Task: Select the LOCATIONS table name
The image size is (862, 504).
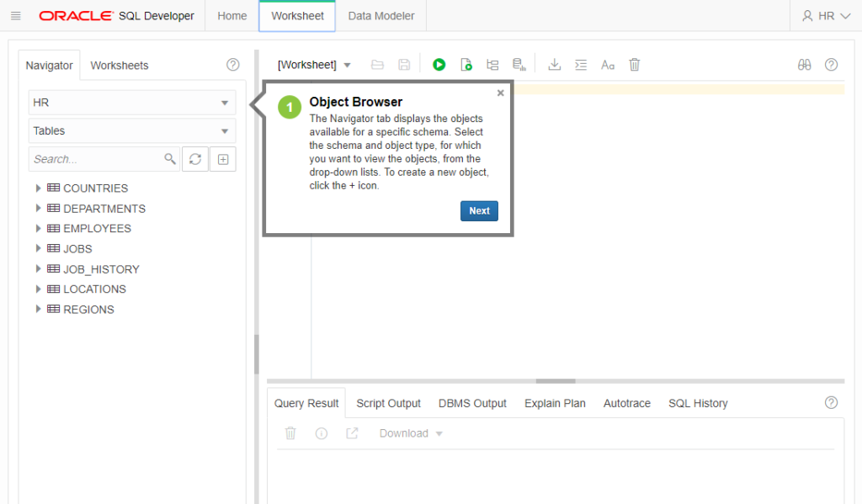Action: pyautogui.click(x=94, y=289)
